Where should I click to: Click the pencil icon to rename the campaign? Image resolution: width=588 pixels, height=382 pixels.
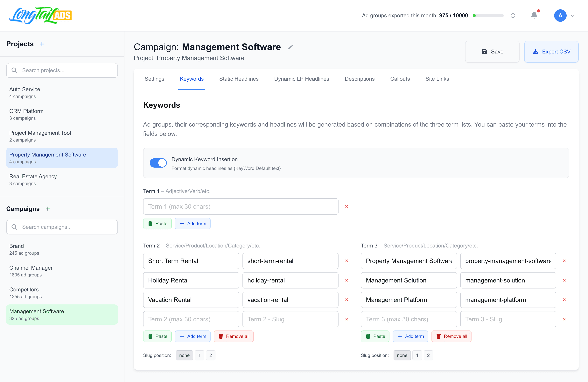click(x=290, y=47)
